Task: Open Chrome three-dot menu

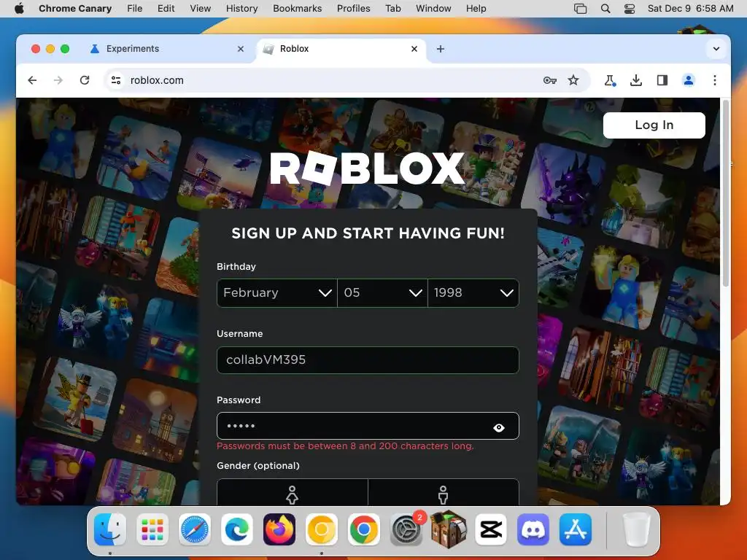Action: (715, 80)
